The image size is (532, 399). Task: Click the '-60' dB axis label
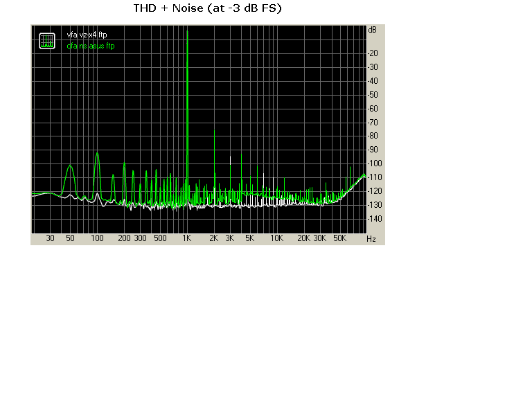(373, 109)
